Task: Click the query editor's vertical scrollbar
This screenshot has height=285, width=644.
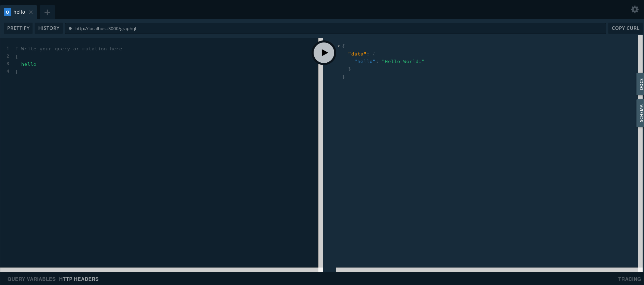Action: [321, 154]
